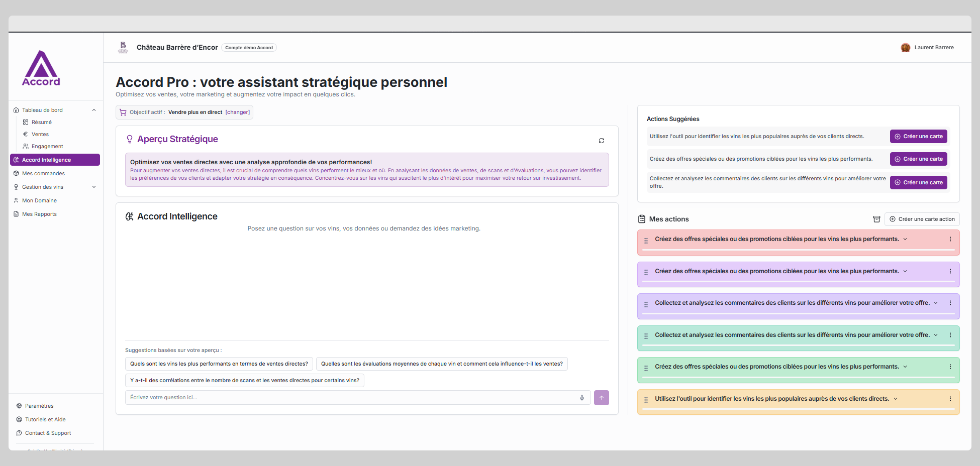Open Mes commandes via its cube icon
This screenshot has width=980, height=466.
click(17, 173)
